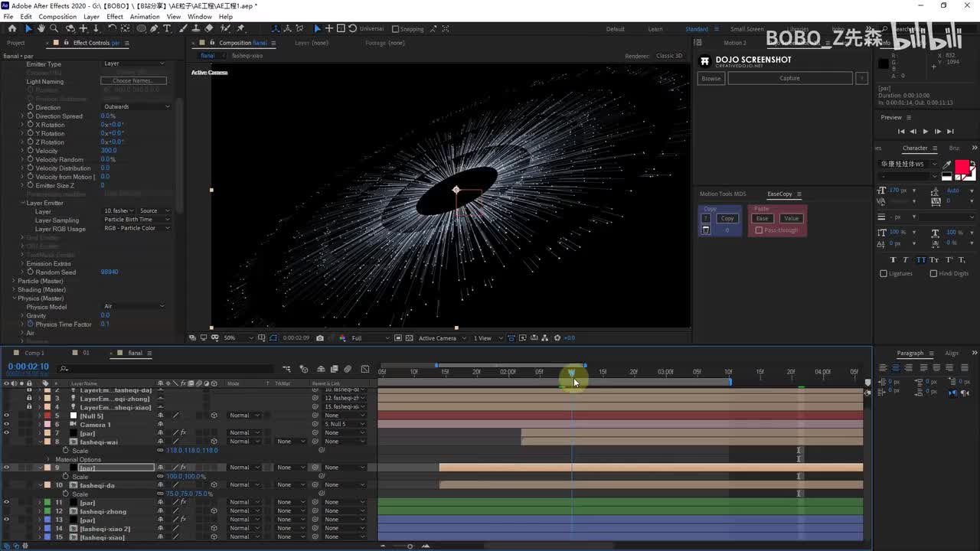Select the Hand tool in toolbar
Viewport: 980px width, 551px height.
(x=41, y=29)
